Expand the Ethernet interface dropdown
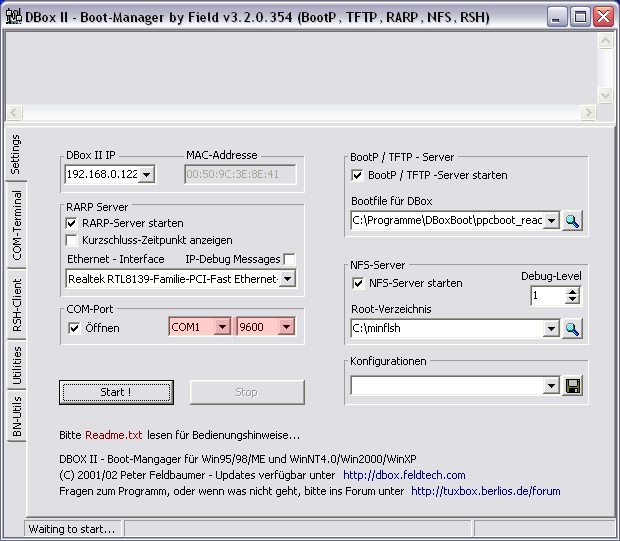The image size is (620, 541). tap(287, 279)
